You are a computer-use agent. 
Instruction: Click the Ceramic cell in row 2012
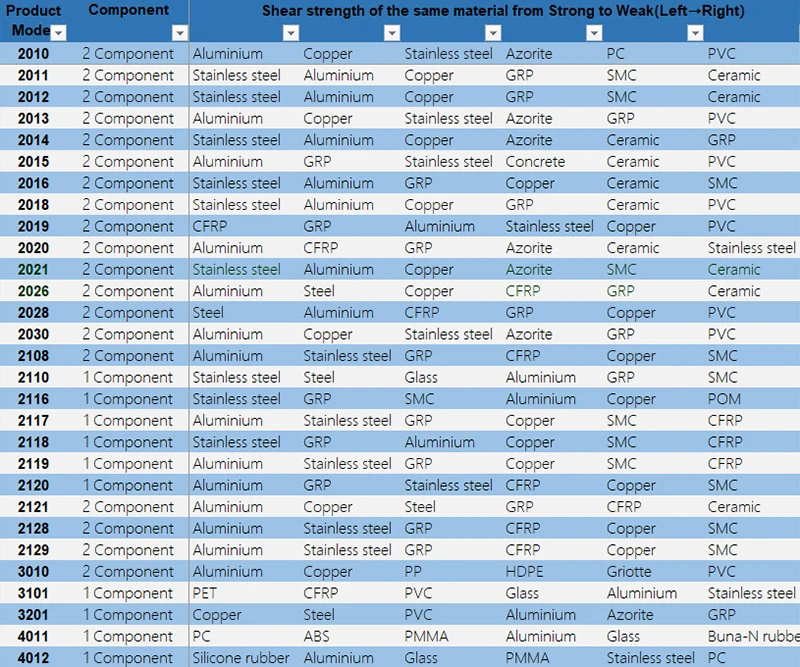click(x=734, y=97)
